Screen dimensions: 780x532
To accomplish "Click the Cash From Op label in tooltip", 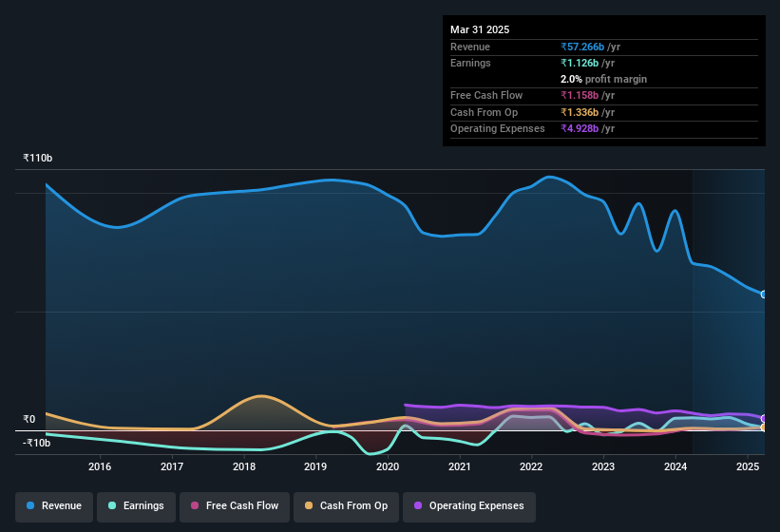I will (484, 112).
